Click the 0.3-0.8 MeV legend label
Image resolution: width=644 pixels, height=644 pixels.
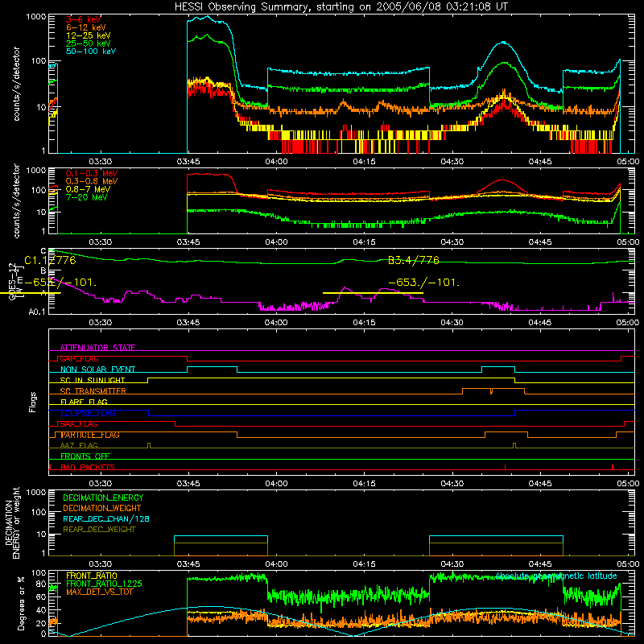click(x=92, y=181)
